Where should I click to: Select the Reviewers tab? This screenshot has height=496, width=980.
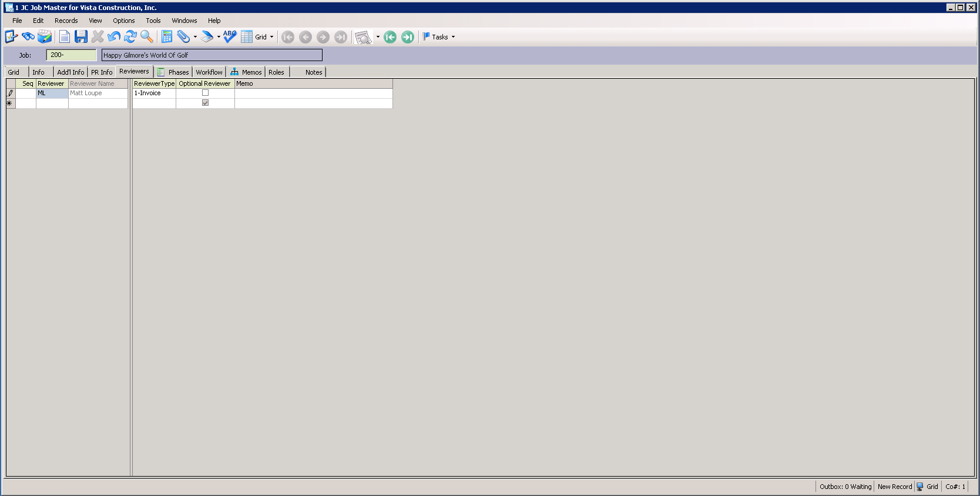[135, 71]
